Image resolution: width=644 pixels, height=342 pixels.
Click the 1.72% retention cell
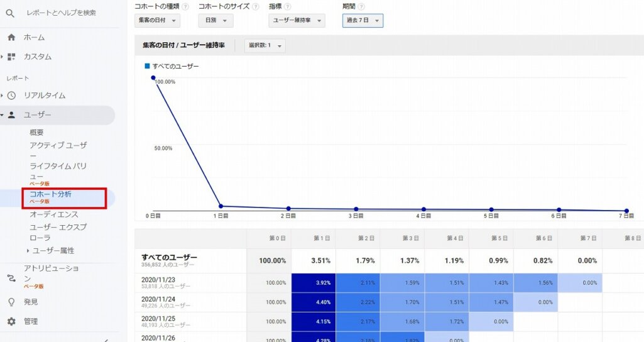447,321
